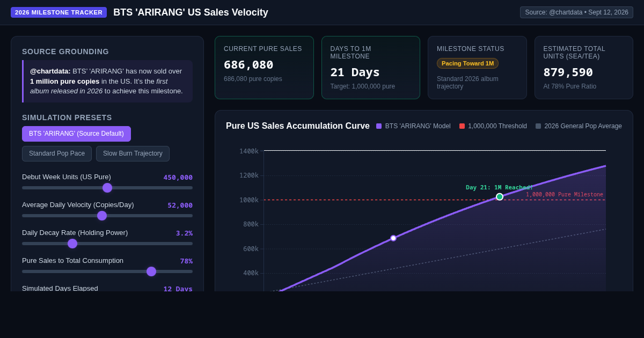
Task: Click the Source Grounding heading
Action: pyautogui.click(x=65, y=52)
